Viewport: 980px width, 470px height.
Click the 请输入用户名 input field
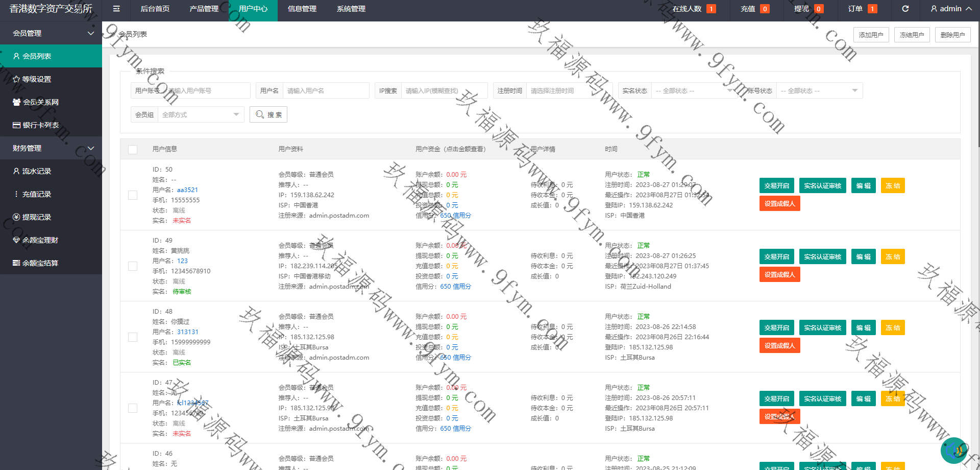326,91
